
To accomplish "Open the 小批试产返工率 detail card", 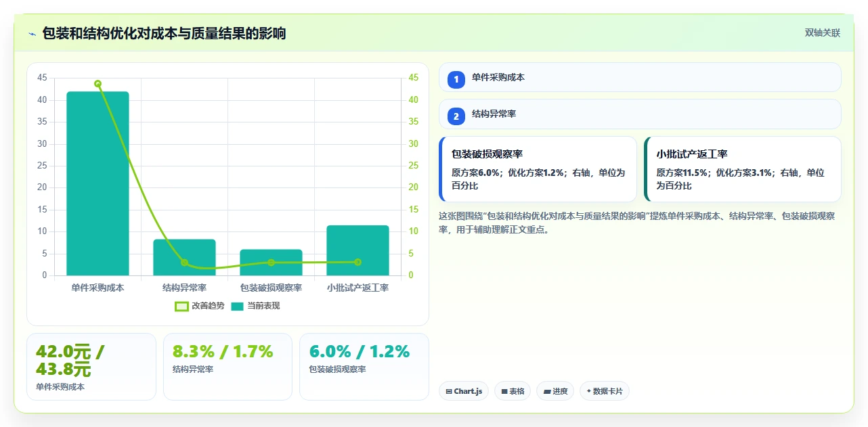I will pos(743,169).
